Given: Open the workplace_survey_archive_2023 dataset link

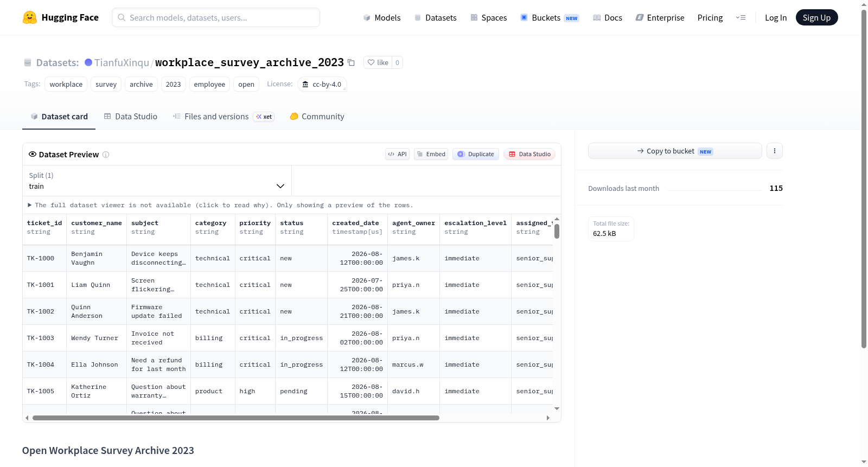Looking at the screenshot, I should click(x=250, y=62).
